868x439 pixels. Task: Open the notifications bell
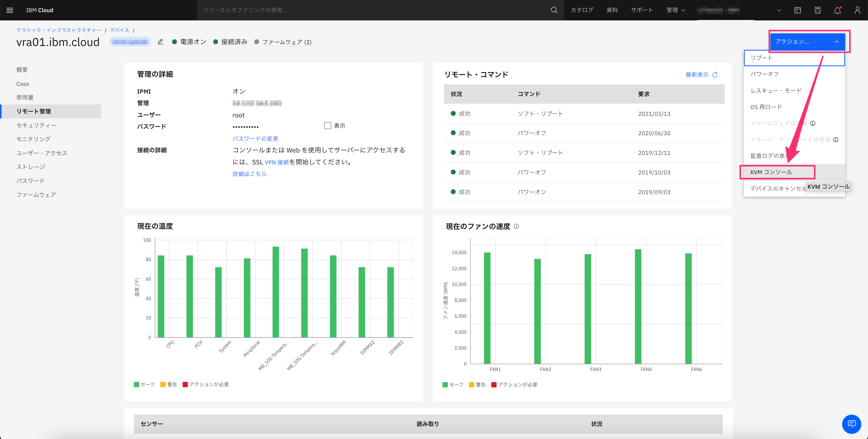coord(837,10)
